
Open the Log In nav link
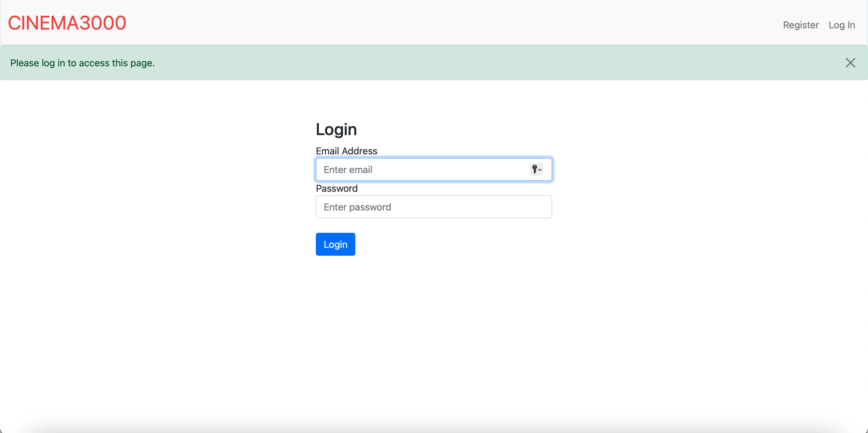tap(841, 25)
